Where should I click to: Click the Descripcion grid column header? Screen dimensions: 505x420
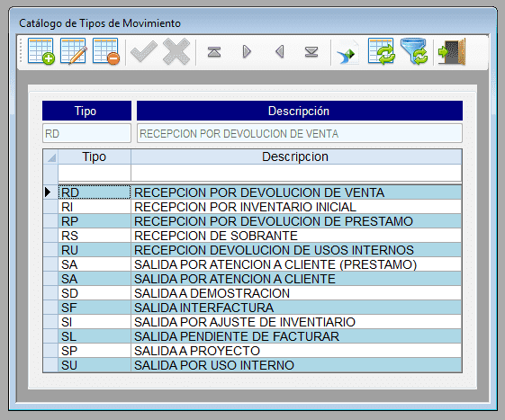pyautogui.click(x=296, y=156)
